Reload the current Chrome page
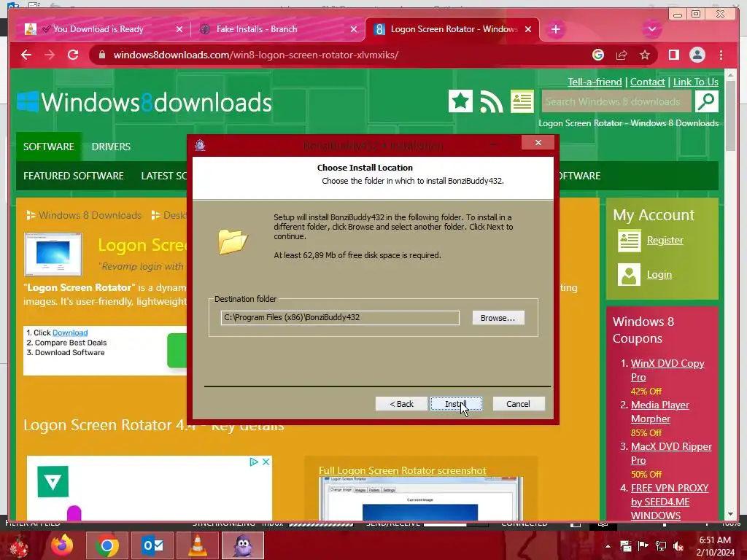 pos(73,55)
